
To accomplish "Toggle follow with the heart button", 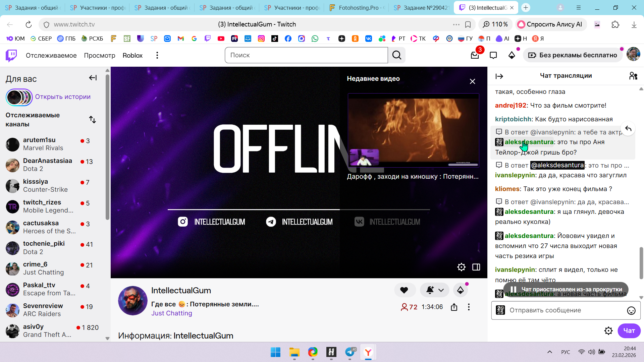I will point(404,290).
